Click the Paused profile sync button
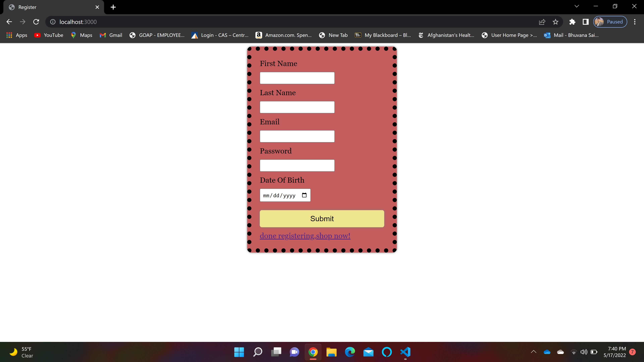The height and width of the screenshot is (362, 644). coord(610,22)
